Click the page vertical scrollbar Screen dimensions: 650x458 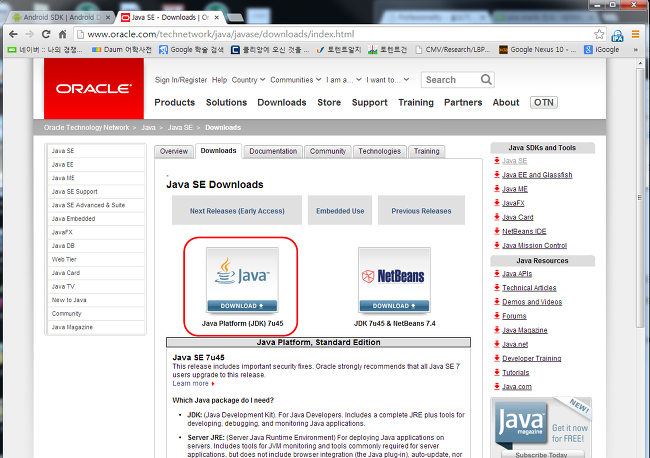pyautogui.click(x=640, y=199)
